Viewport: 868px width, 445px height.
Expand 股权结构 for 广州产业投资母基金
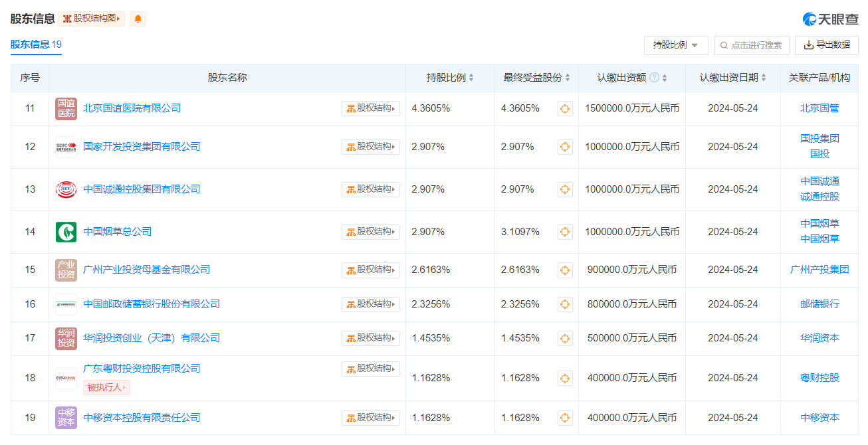(x=371, y=270)
